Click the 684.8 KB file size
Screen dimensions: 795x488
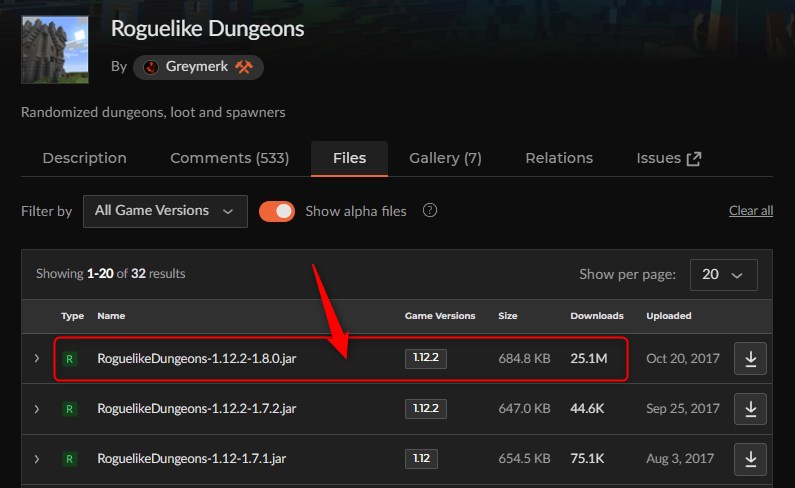(524, 359)
